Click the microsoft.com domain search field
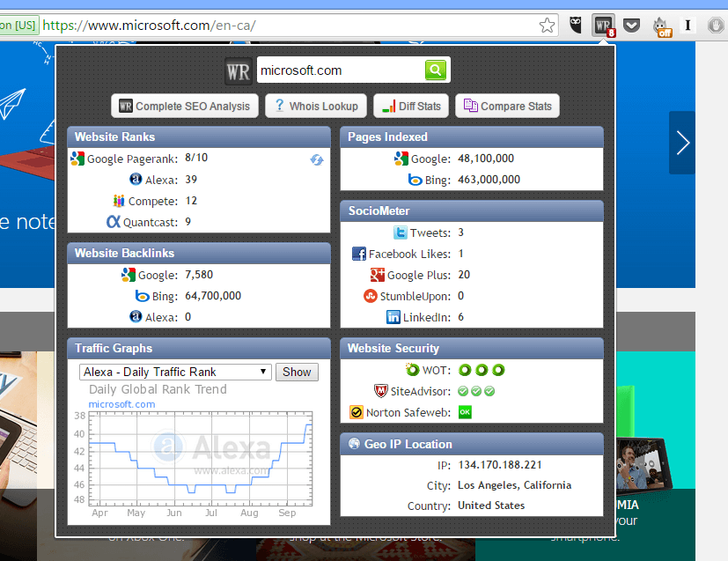The image size is (728, 561). pyautogui.click(x=341, y=70)
